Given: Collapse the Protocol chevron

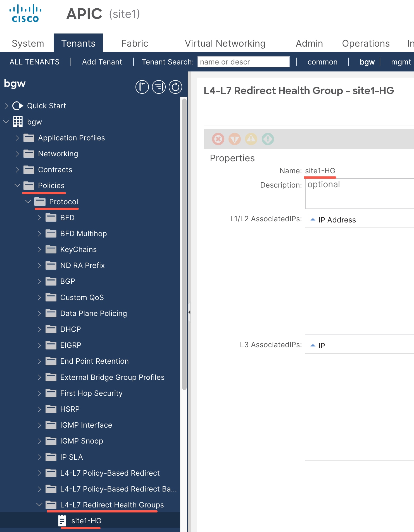Looking at the screenshot, I should coord(28,201).
